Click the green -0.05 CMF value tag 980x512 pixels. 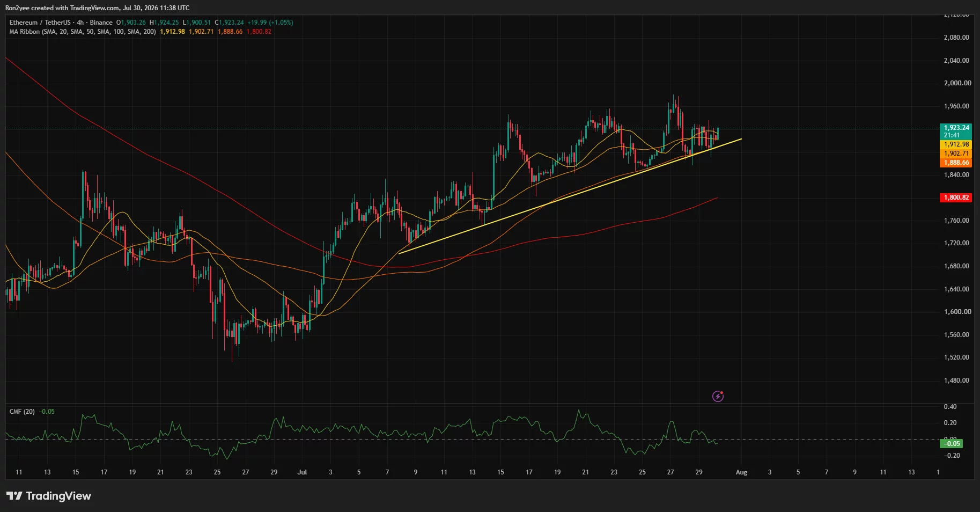[952, 444]
